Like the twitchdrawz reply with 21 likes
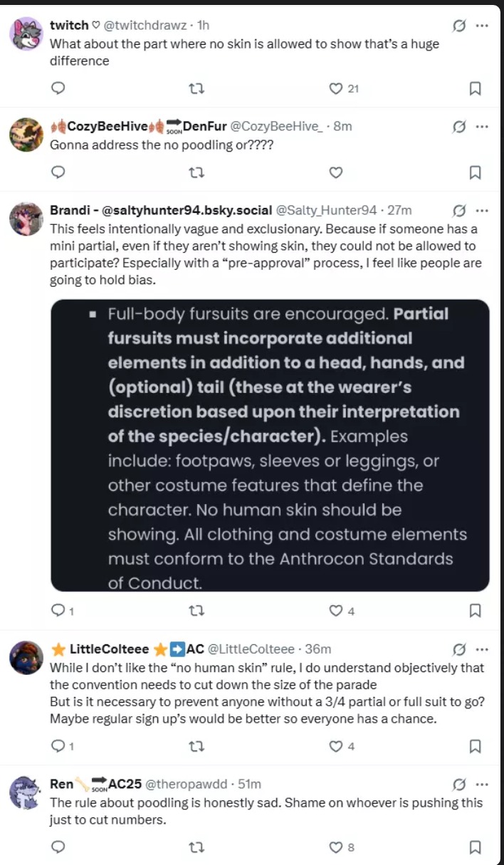This screenshot has width=504, height=865. (336, 88)
